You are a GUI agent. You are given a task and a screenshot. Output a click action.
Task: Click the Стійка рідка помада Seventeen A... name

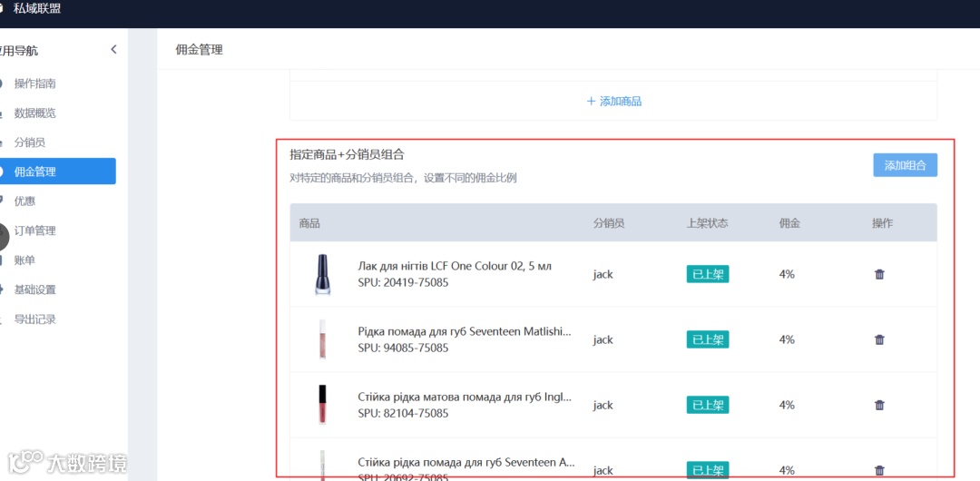pos(466,462)
